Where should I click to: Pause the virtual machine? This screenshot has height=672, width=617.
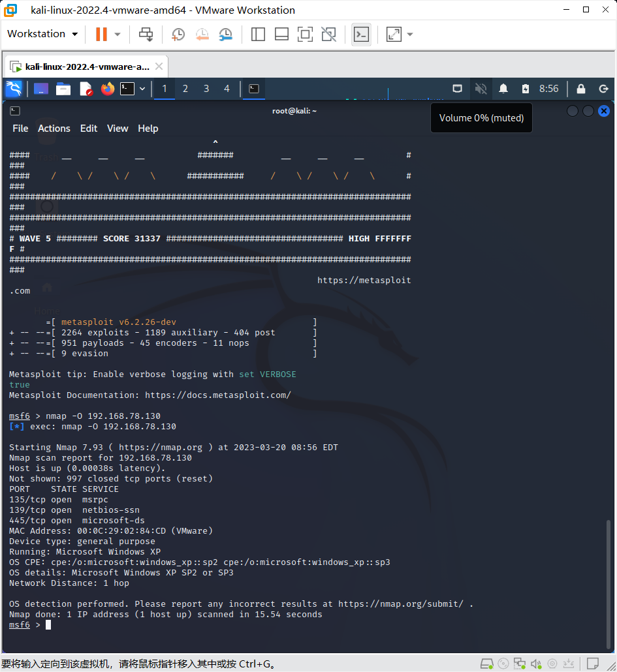click(x=101, y=35)
